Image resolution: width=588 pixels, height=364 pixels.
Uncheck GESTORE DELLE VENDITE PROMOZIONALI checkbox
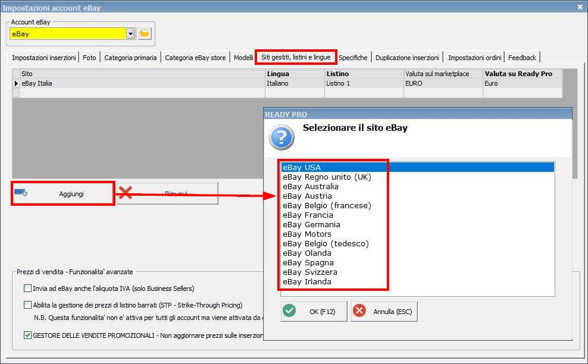pos(27,335)
